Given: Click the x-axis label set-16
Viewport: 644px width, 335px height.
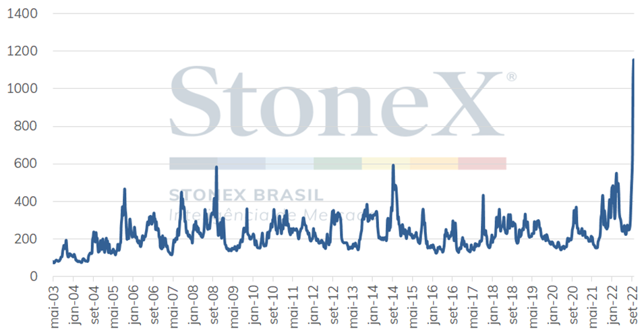Looking at the screenshot, I should coord(453,305).
